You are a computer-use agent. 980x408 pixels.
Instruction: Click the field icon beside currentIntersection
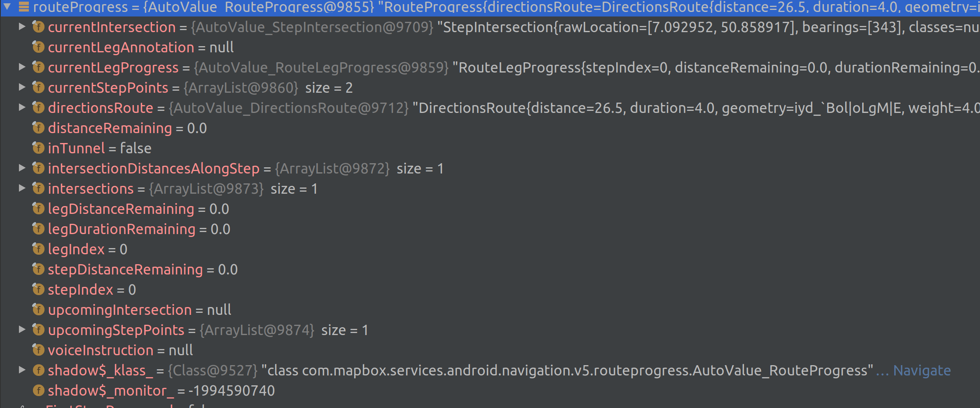[38, 27]
